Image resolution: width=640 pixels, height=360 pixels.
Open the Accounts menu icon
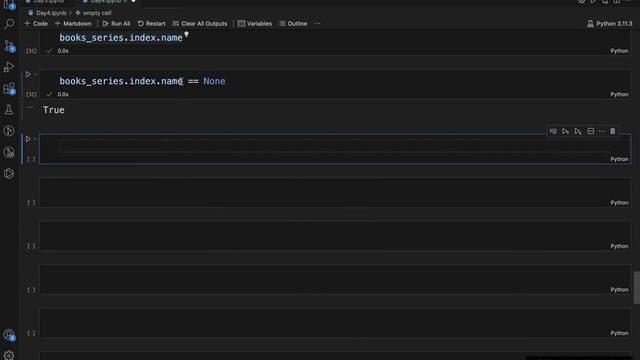pyautogui.click(x=9, y=335)
